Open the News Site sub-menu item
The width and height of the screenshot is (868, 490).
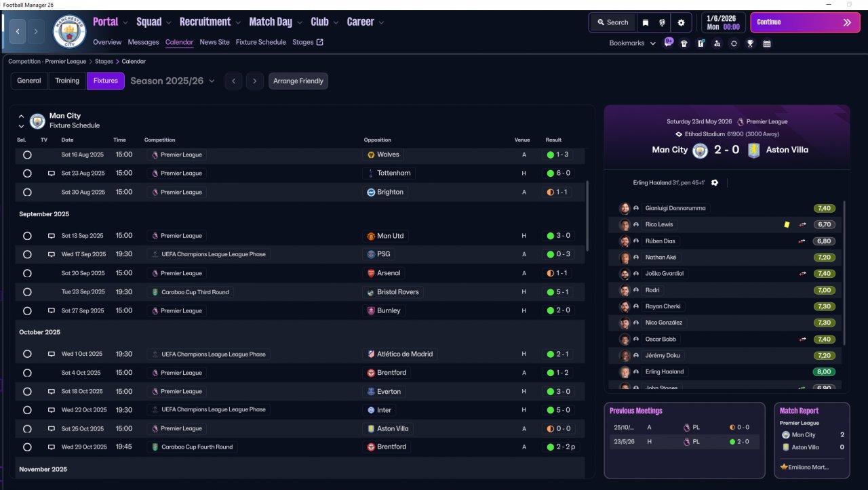[x=214, y=42]
